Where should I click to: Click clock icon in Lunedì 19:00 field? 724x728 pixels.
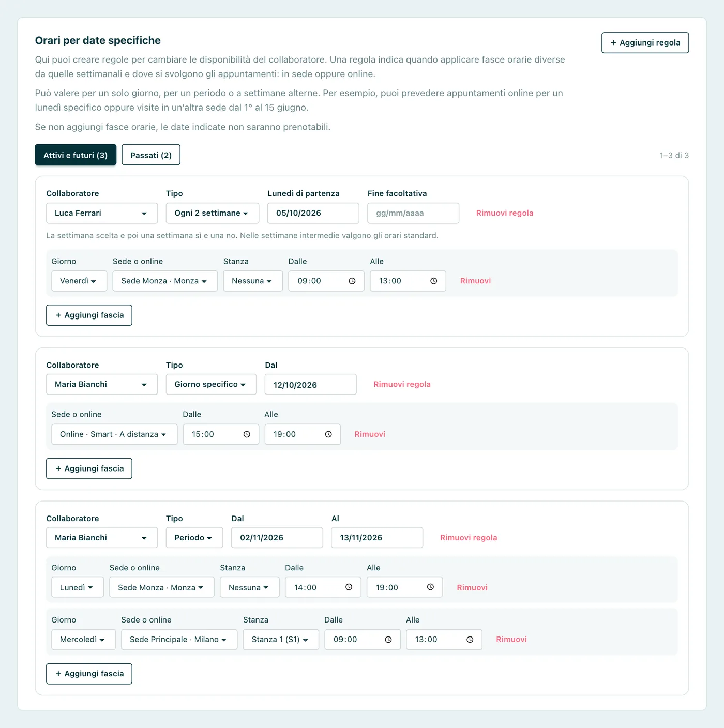point(430,587)
